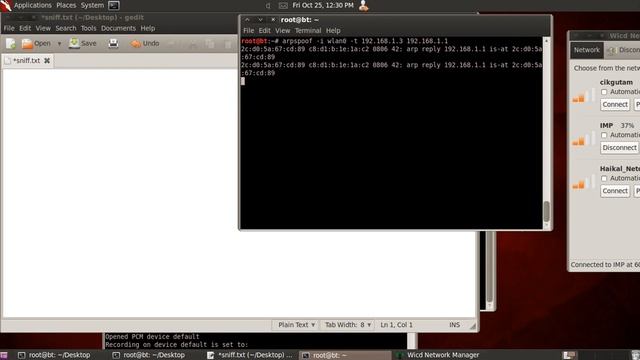640x360 pixels.
Task: Open the Plain Text language dropdown
Action: [296, 325]
